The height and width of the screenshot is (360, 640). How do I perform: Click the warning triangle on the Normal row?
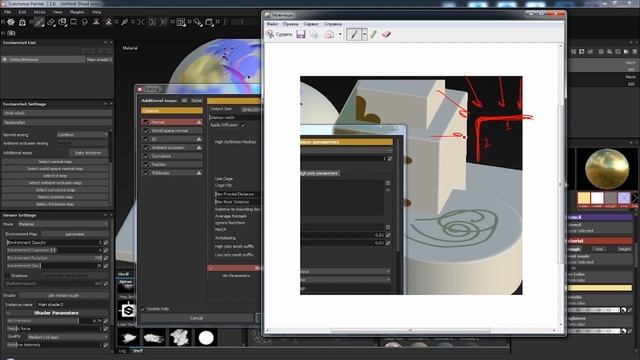pos(199,122)
